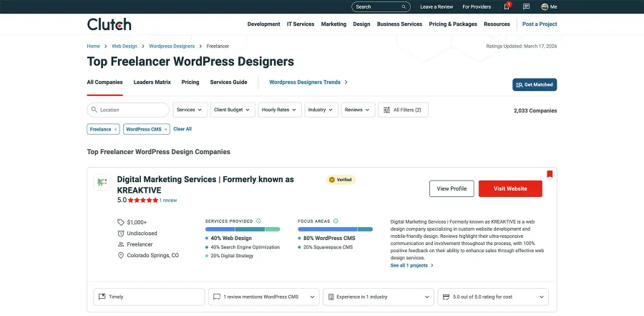Switch to the All Companies tab
644x316 pixels.
(x=104, y=82)
